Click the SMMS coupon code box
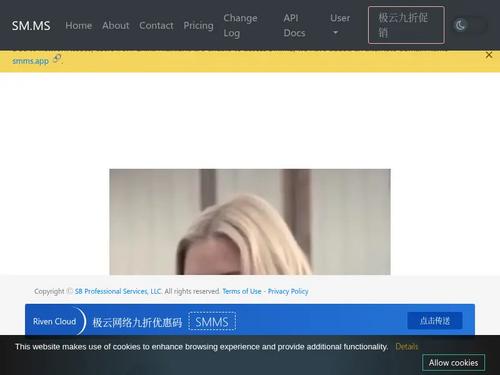 (212, 322)
